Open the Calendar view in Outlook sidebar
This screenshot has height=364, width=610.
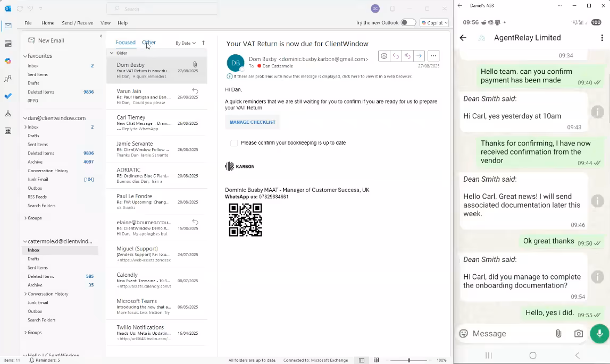(x=8, y=44)
